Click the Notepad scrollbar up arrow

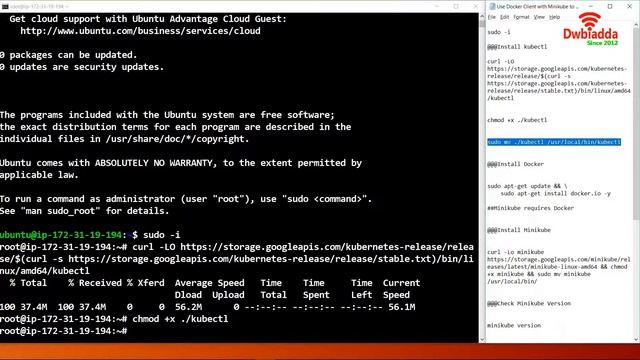(x=636, y=25)
